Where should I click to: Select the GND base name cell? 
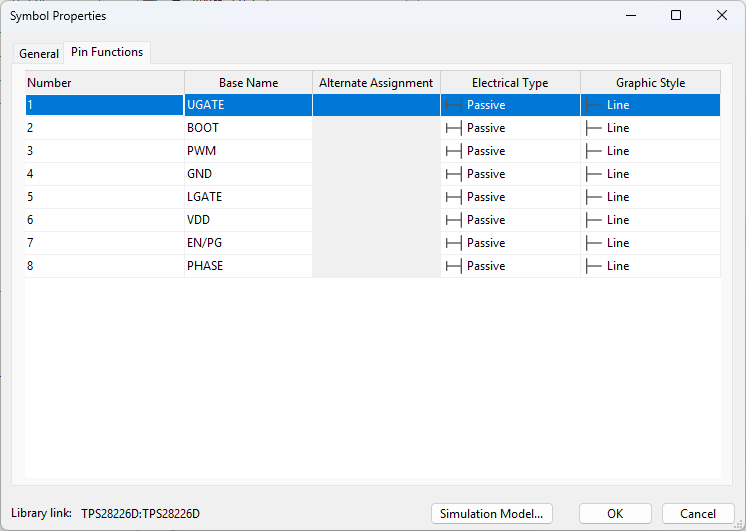tap(248, 174)
